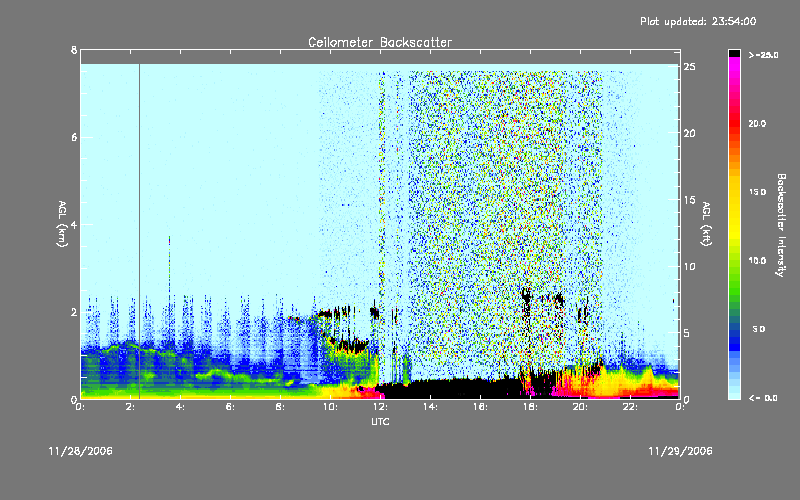Screen dimensions: 800x500
Task: Click the 8 km label on left axis
Action: coord(74,50)
